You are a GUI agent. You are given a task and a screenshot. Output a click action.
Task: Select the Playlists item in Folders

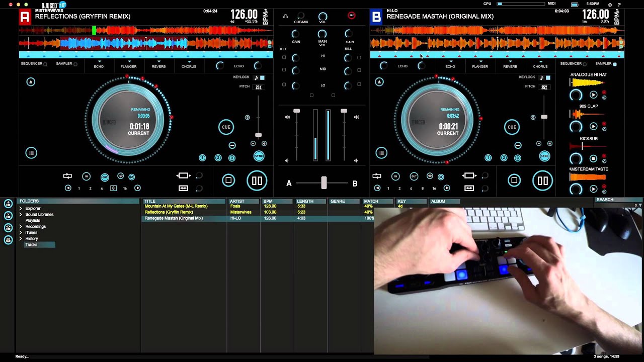33,221
